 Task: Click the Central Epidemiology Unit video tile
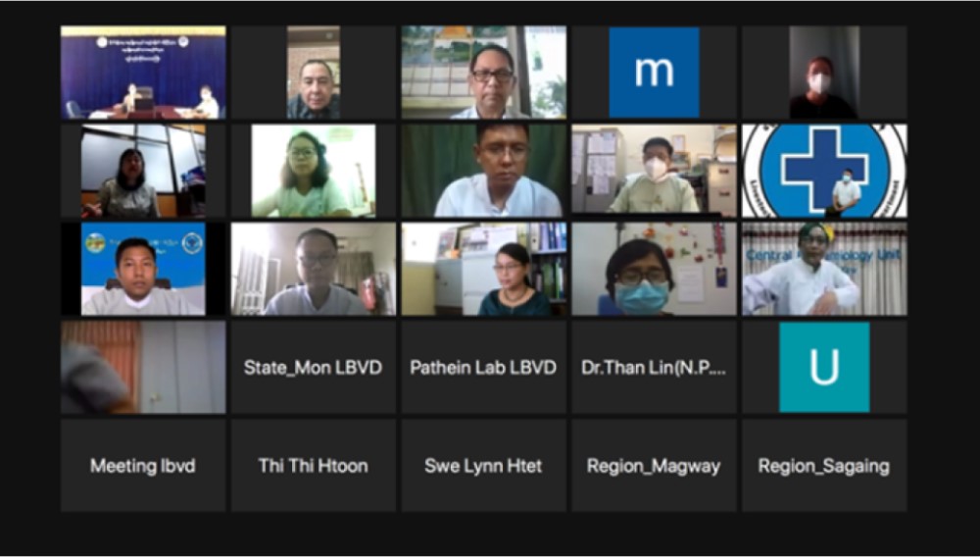click(x=824, y=269)
